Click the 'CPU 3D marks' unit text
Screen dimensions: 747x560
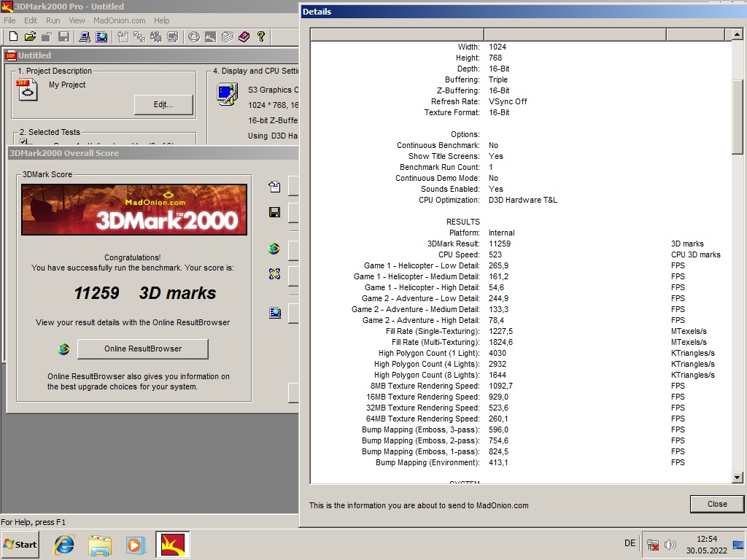(x=695, y=254)
